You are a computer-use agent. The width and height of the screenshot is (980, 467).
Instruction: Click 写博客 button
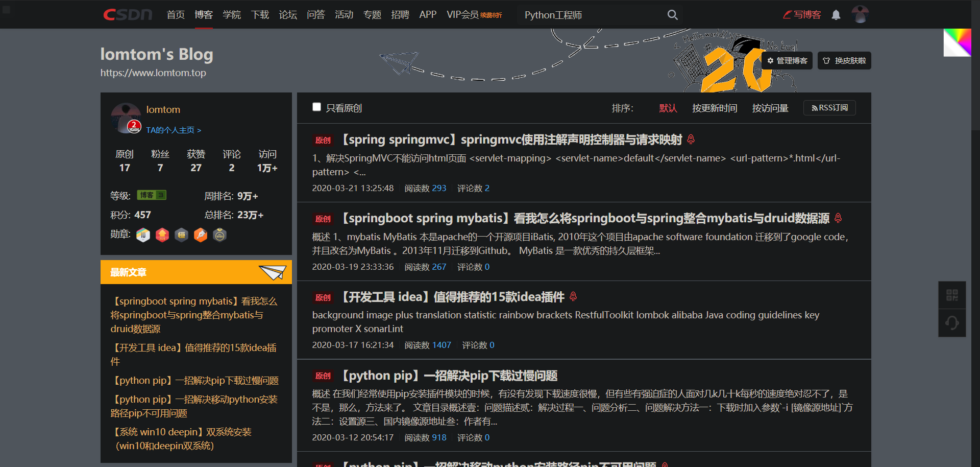802,15
